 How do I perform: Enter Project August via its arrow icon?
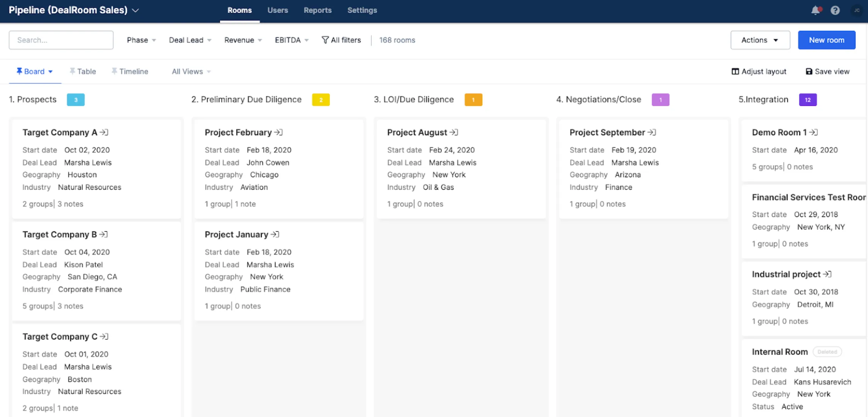[x=454, y=132]
